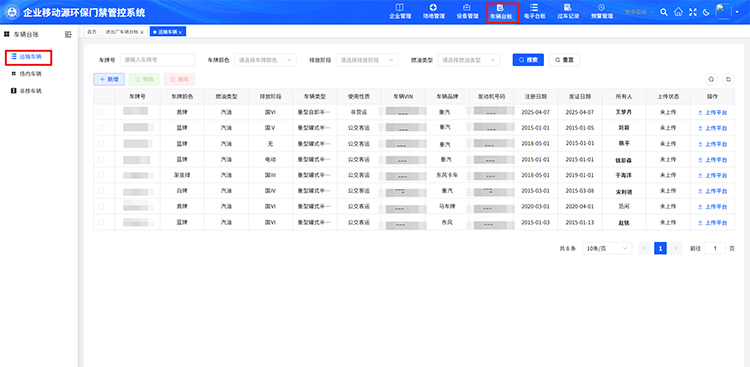Switch to the 进出厂车辆台账 tab
The height and width of the screenshot is (367, 750).
click(121, 32)
